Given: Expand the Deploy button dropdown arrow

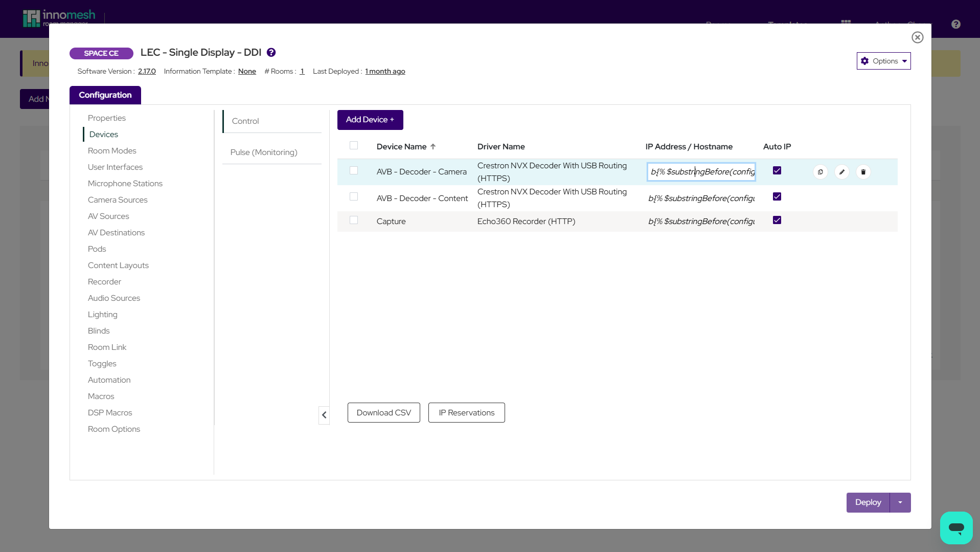Looking at the screenshot, I should [x=900, y=502].
